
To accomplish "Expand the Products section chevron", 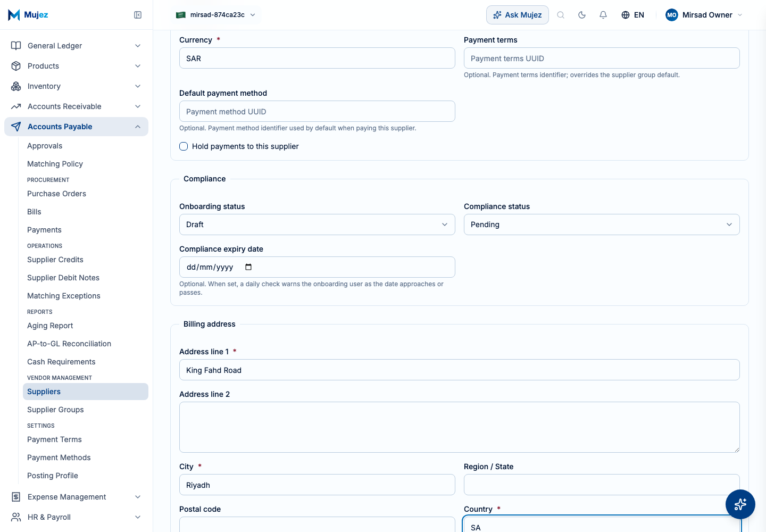I will coord(138,66).
